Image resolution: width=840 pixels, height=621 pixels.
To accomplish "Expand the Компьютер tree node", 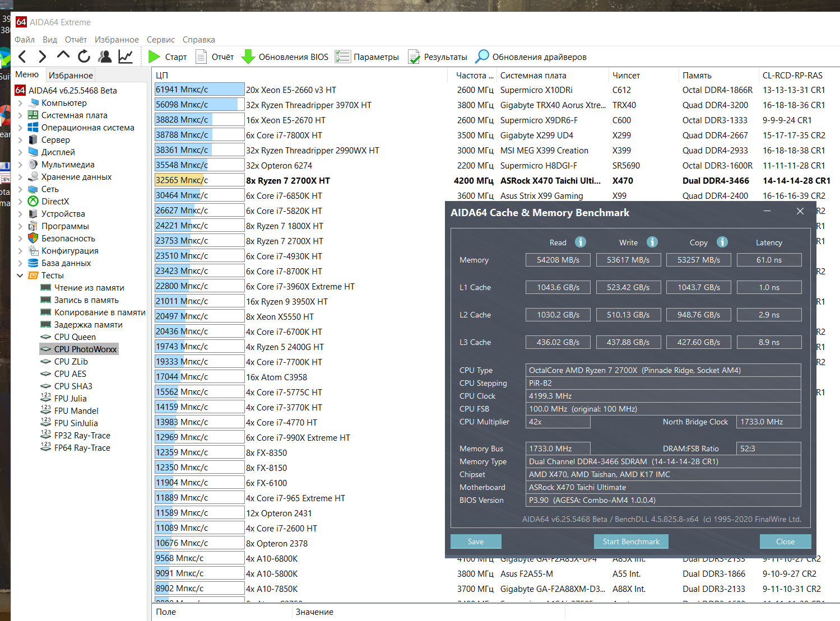I will [20, 103].
